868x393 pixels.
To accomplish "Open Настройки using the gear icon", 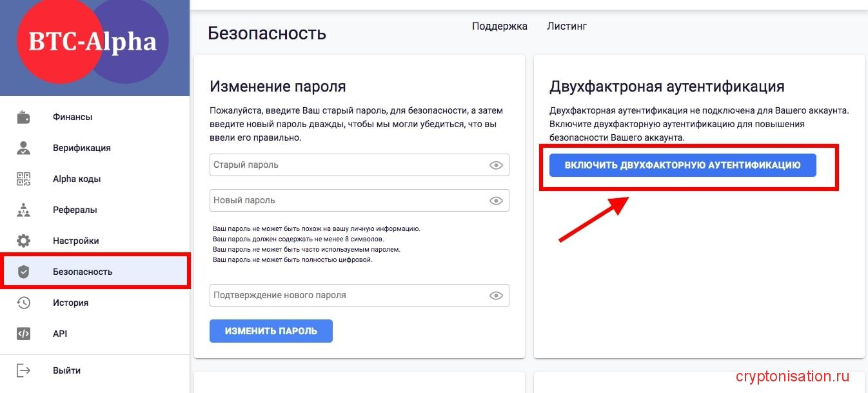I will [24, 241].
